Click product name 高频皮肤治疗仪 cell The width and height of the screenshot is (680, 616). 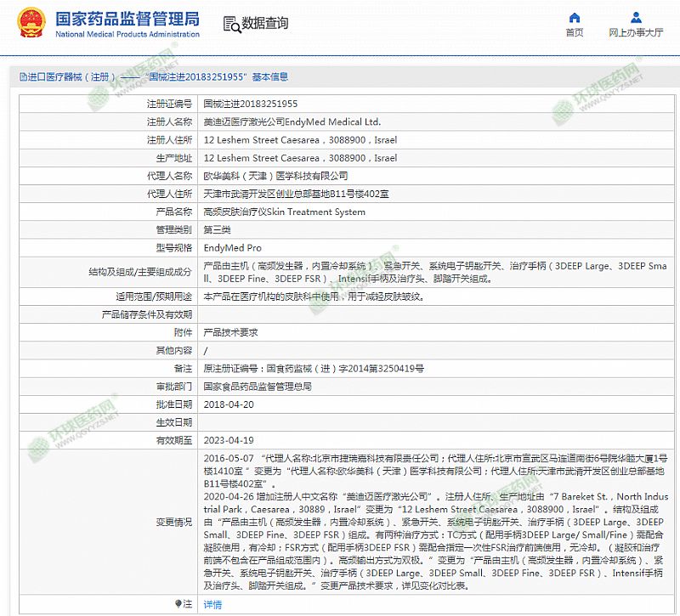[x=284, y=212]
